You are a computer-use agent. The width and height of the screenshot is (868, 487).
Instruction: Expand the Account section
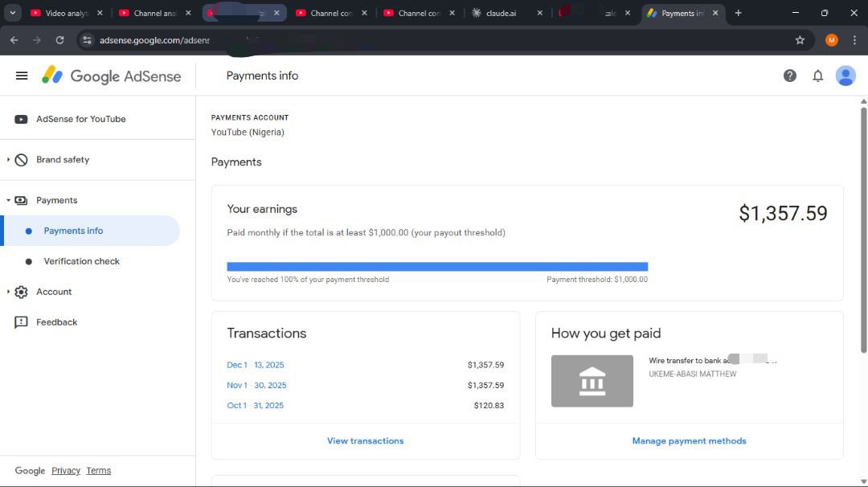[x=8, y=292]
